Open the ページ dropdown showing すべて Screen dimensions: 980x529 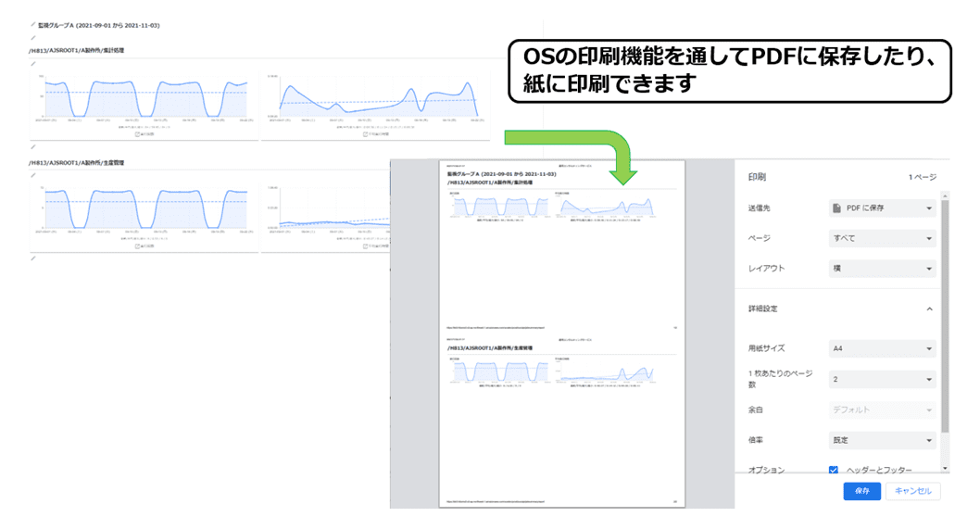pyautogui.click(x=882, y=238)
